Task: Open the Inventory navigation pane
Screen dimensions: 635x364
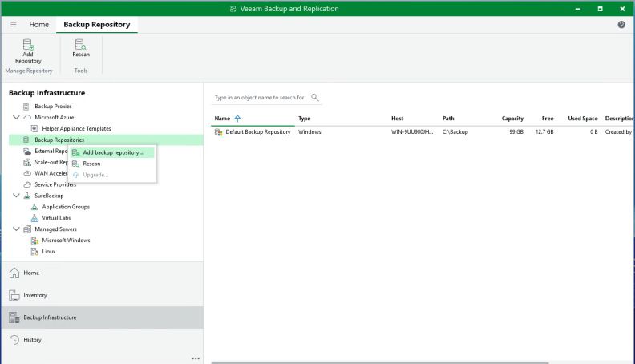Action: pyautogui.click(x=34, y=295)
